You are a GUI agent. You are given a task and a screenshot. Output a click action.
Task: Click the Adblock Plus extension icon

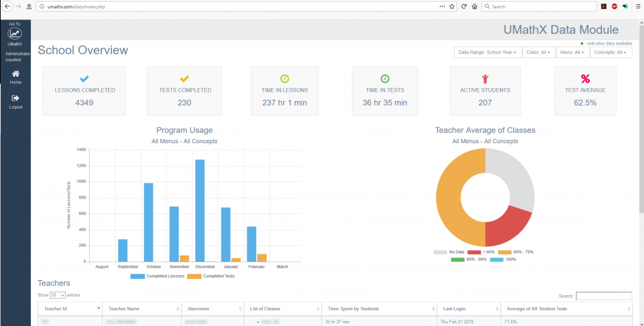tap(614, 6)
